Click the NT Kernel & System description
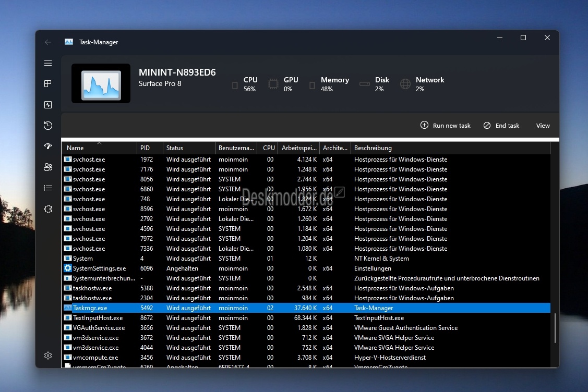 [381, 259]
